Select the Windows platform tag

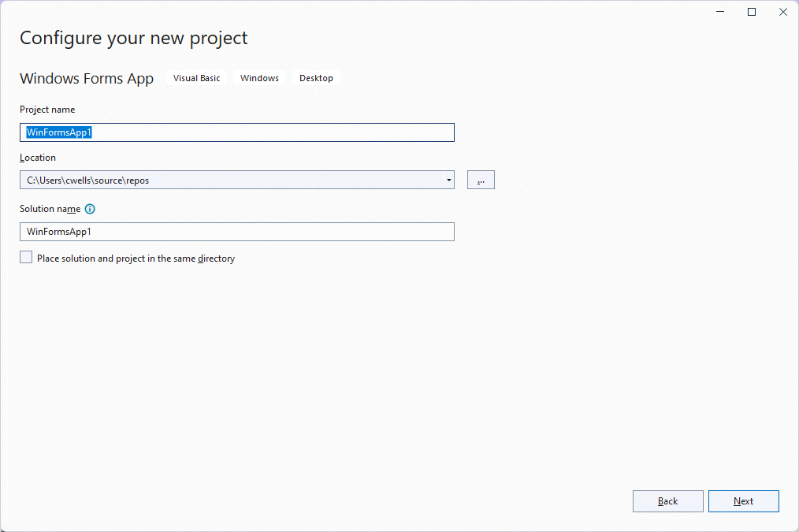(259, 78)
